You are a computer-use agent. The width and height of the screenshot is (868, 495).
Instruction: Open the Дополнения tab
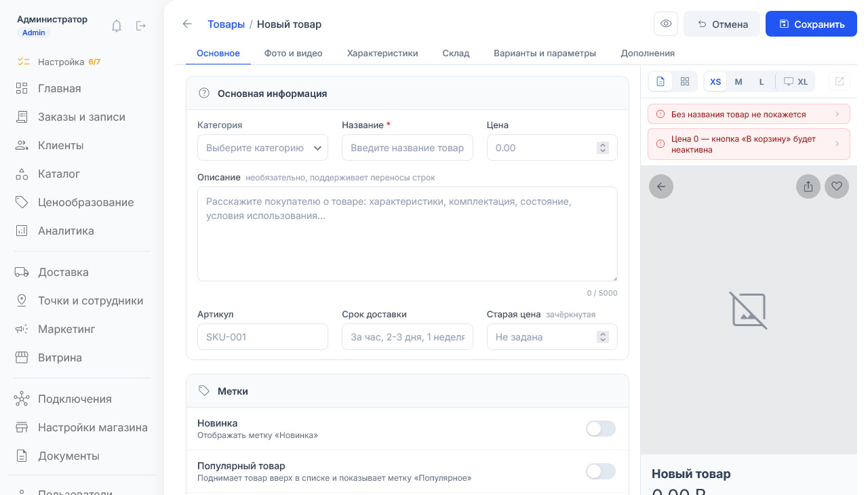point(648,53)
